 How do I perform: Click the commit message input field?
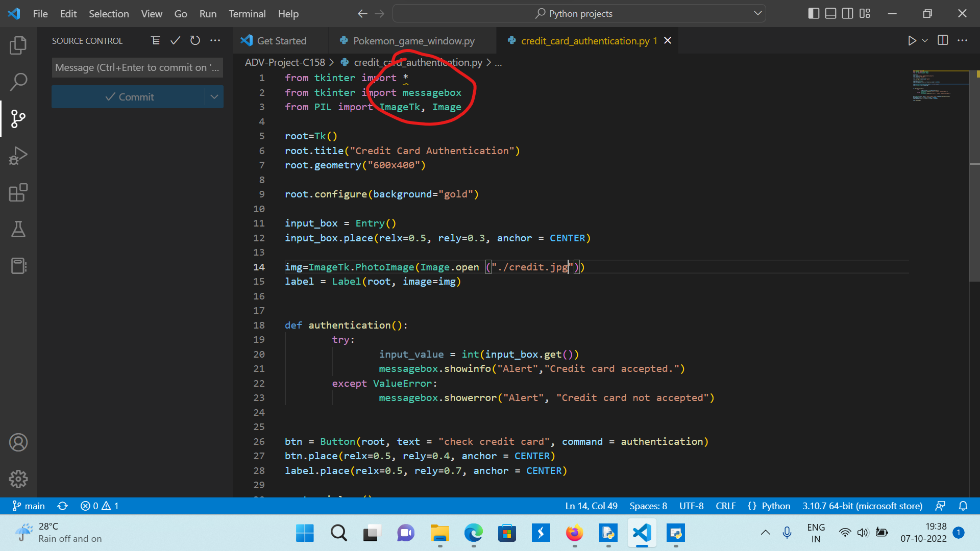tap(137, 67)
